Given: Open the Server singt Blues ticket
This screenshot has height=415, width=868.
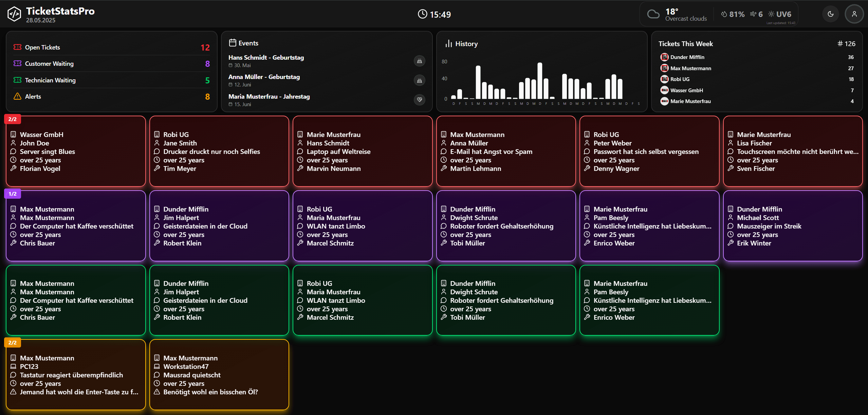Looking at the screenshot, I should [76, 151].
